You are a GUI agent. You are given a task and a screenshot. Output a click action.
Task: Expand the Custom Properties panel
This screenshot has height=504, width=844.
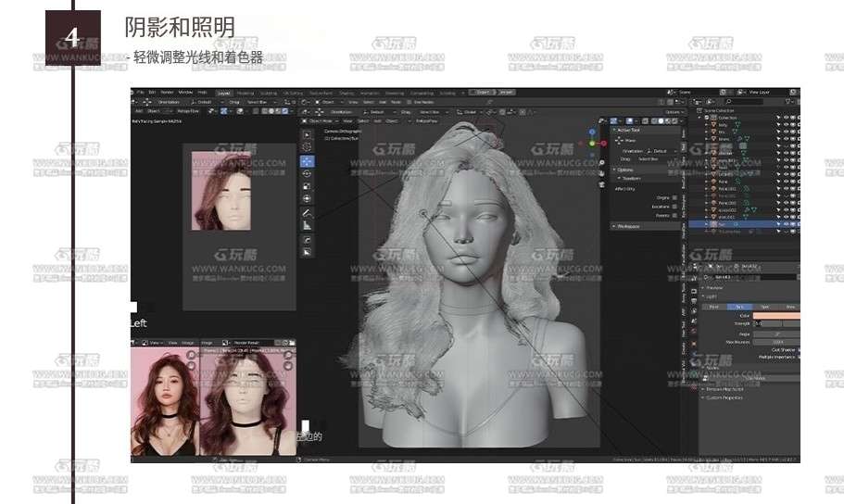coord(722,398)
